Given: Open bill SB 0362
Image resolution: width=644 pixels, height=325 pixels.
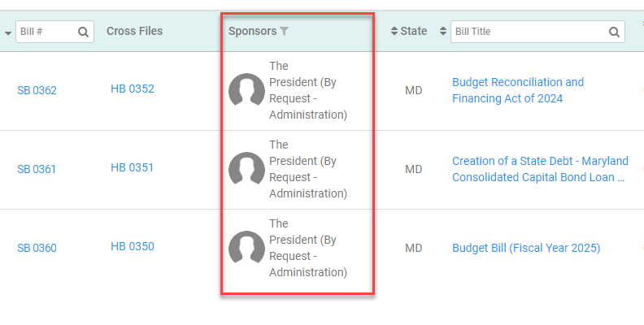Looking at the screenshot, I should tap(37, 90).
